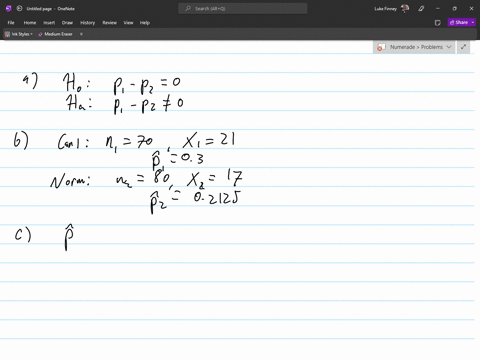Select the Medium Eraser tool

[55, 34]
